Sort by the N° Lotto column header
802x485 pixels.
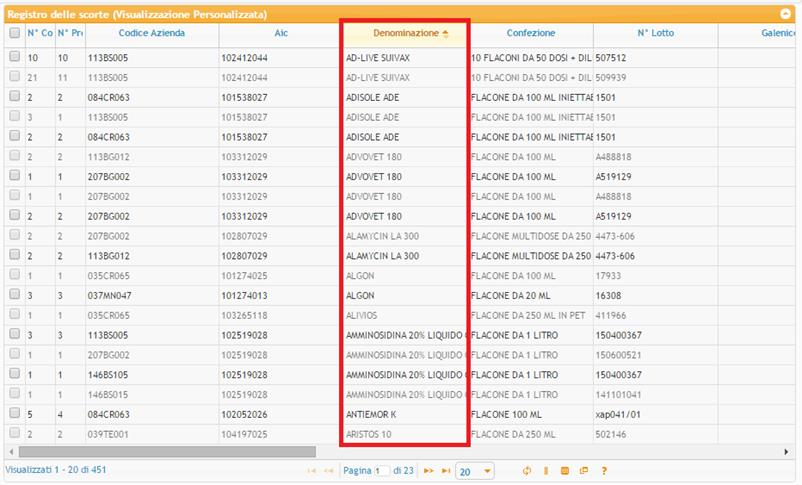655,33
